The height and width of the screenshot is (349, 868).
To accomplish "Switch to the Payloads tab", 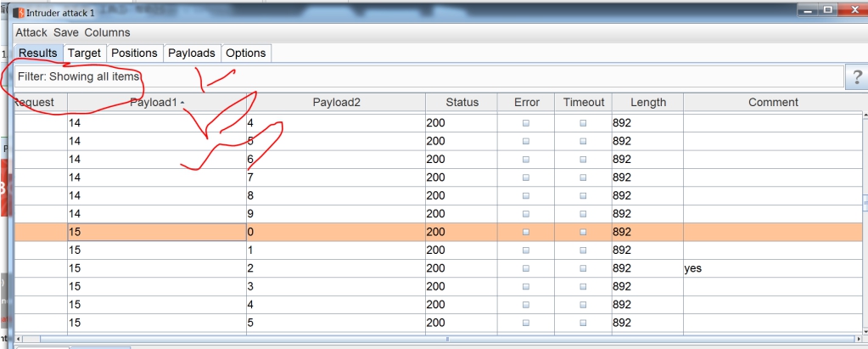I will 192,53.
